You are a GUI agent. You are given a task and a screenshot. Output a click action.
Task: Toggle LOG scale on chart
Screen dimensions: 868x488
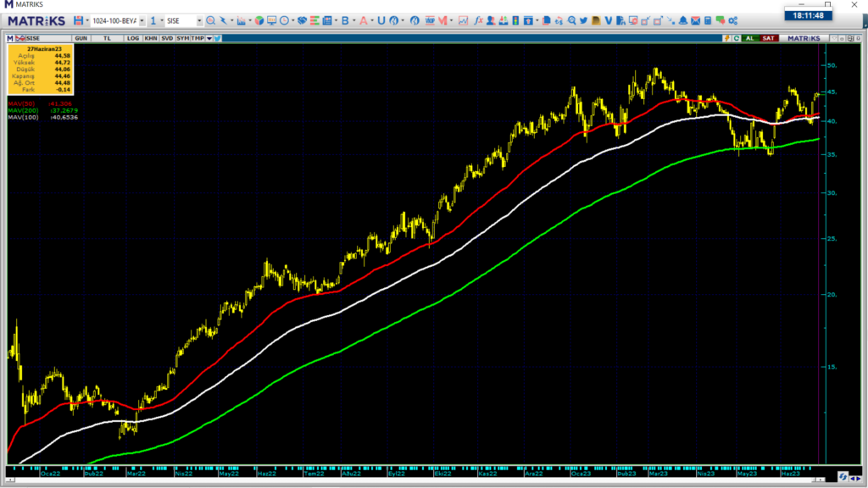pyautogui.click(x=133, y=38)
